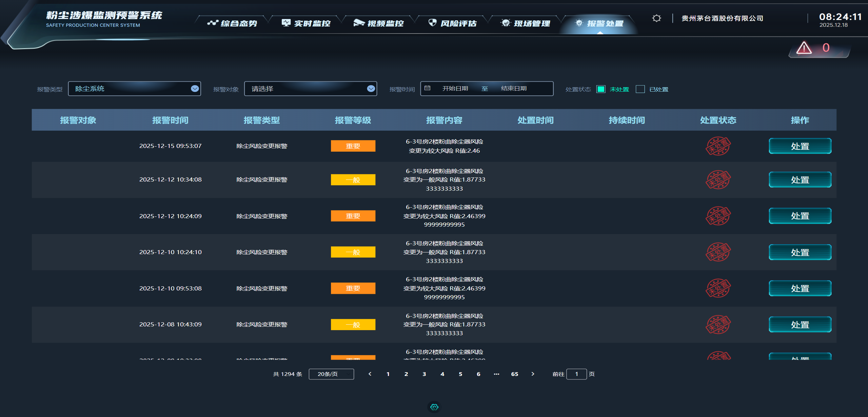Screen dimensions: 868x417
Task: Check the 已处置 status checkbox
Action: pyautogui.click(x=640, y=89)
